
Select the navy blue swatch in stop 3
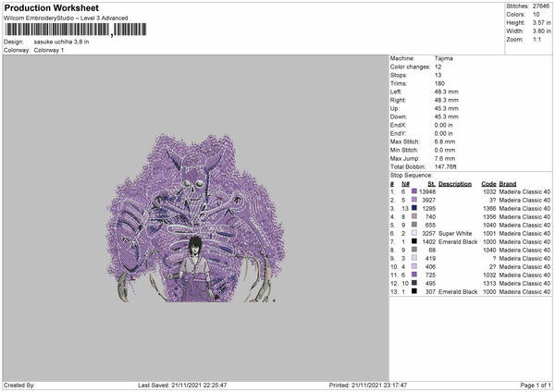[414, 208]
